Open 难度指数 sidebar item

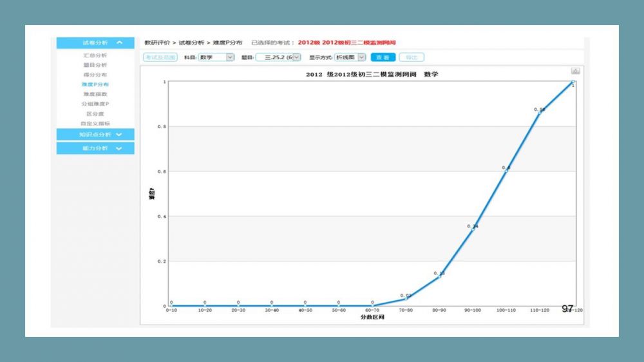95,94
